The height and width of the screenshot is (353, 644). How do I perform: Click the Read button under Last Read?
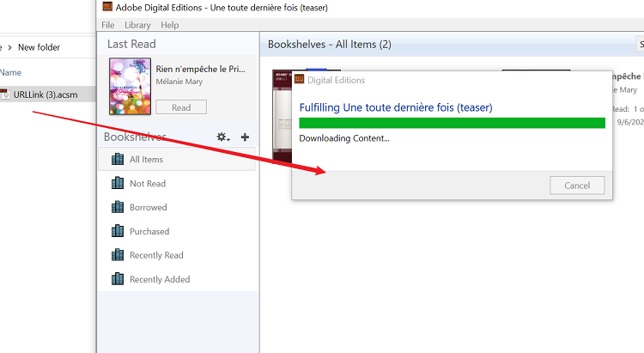[181, 107]
